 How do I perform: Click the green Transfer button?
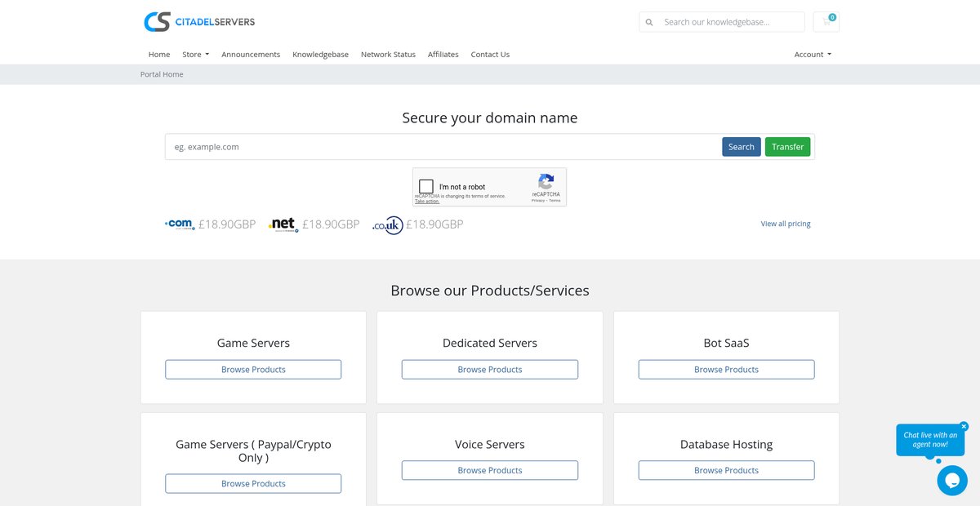(788, 147)
